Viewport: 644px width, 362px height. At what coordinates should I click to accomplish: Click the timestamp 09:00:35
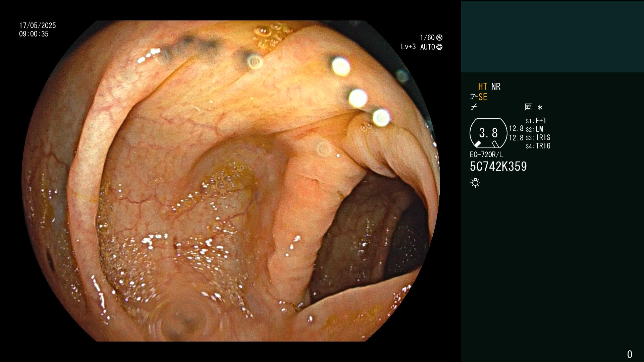(34, 34)
